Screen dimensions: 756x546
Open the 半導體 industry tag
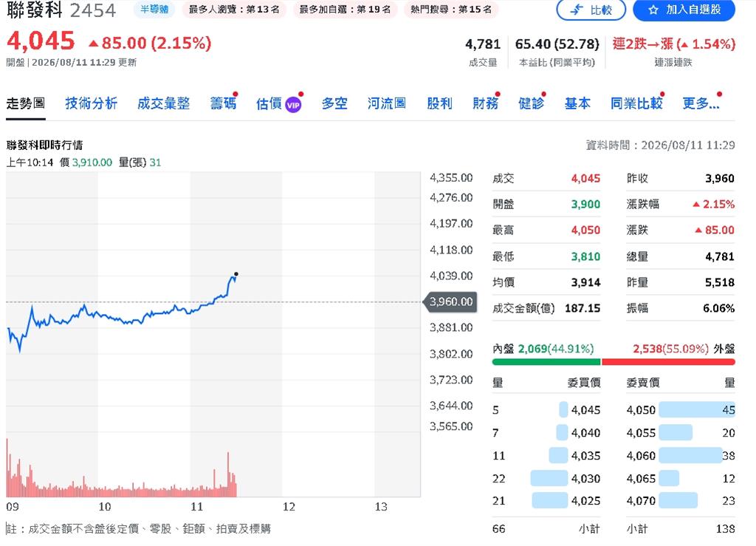(x=154, y=9)
